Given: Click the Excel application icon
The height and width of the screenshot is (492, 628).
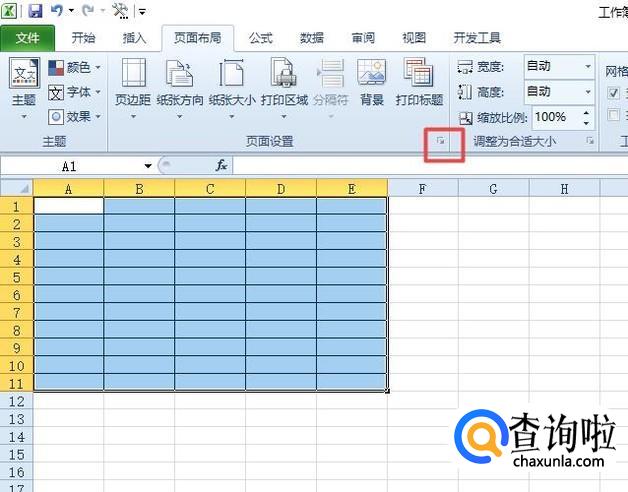Looking at the screenshot, I should [x=8, y=10].
